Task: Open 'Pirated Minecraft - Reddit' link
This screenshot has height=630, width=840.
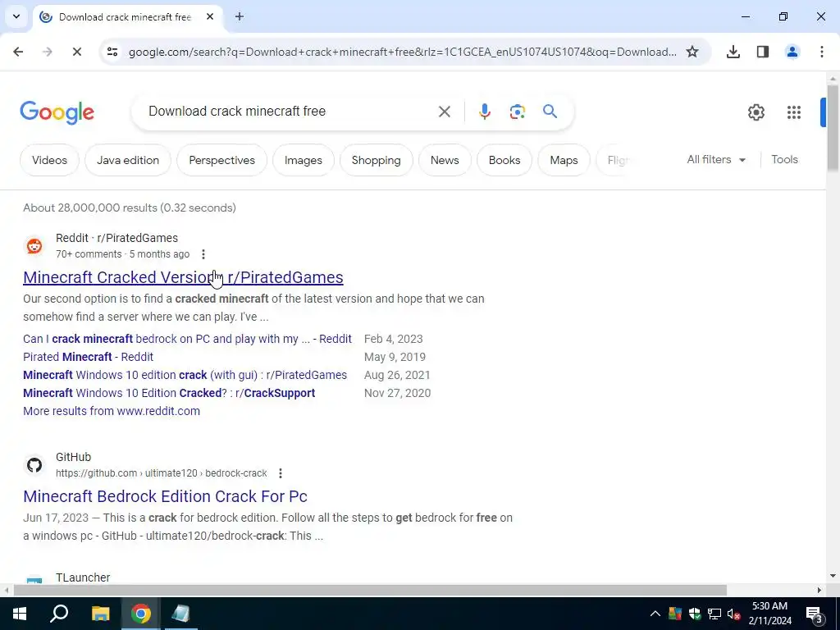Action: pyautogui.click(x=88, y=357)
